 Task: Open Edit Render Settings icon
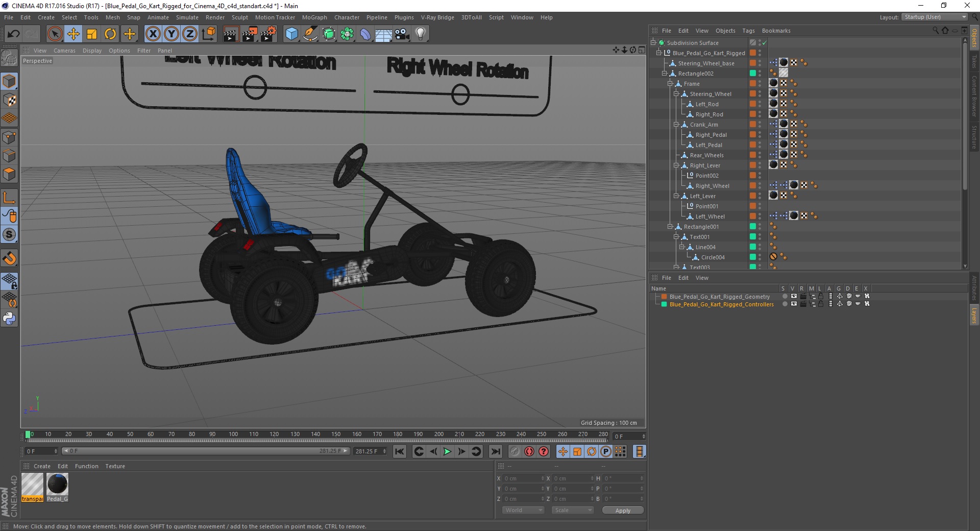pos(268,34)
